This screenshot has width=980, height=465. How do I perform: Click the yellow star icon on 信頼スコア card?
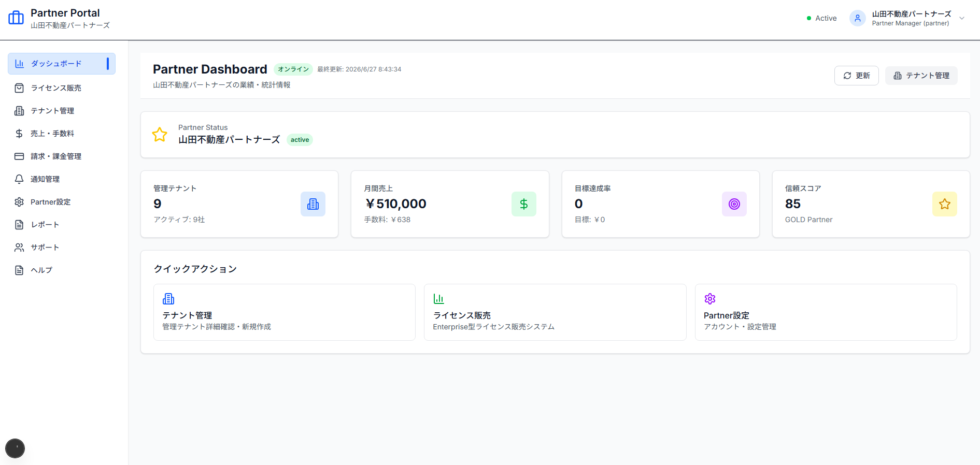[x=945, y=204]
